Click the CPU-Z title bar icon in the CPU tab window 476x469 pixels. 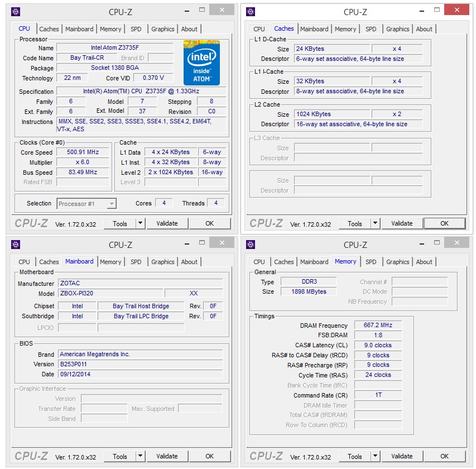[x=16, y=12]
